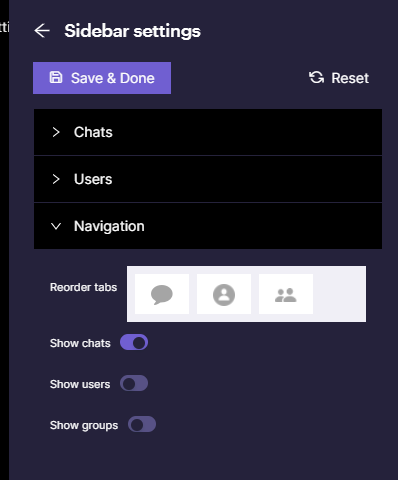398x480 pixels.
Task: Select the chat bubble tab icon
Action: click(x=162, y=294)
